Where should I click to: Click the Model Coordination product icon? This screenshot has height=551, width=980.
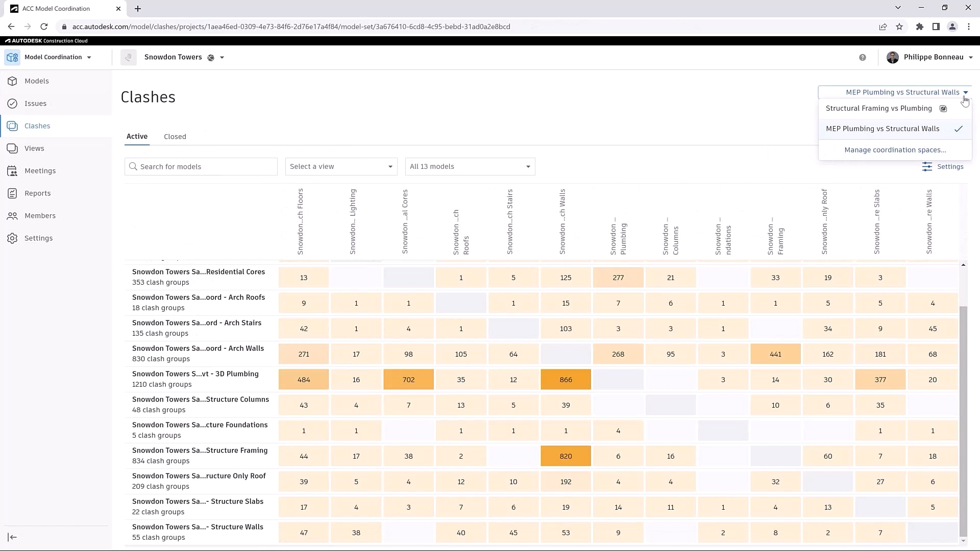point(12,57)
